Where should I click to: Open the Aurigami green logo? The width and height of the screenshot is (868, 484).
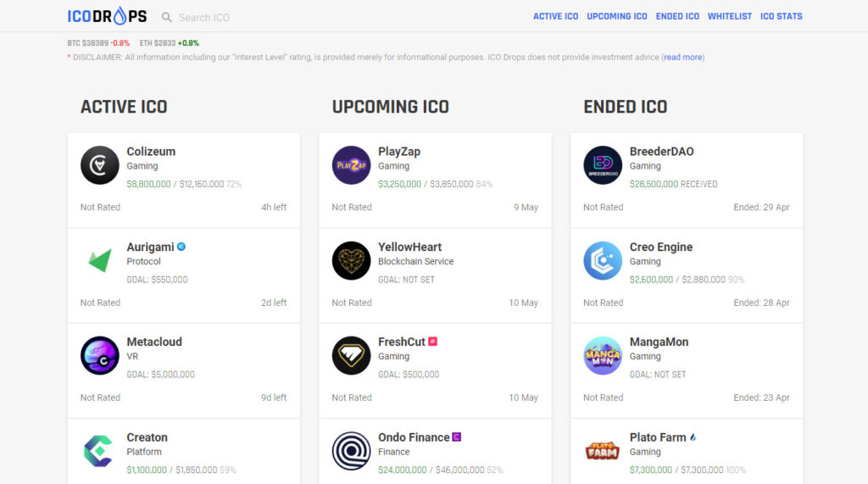click(100, 260)
